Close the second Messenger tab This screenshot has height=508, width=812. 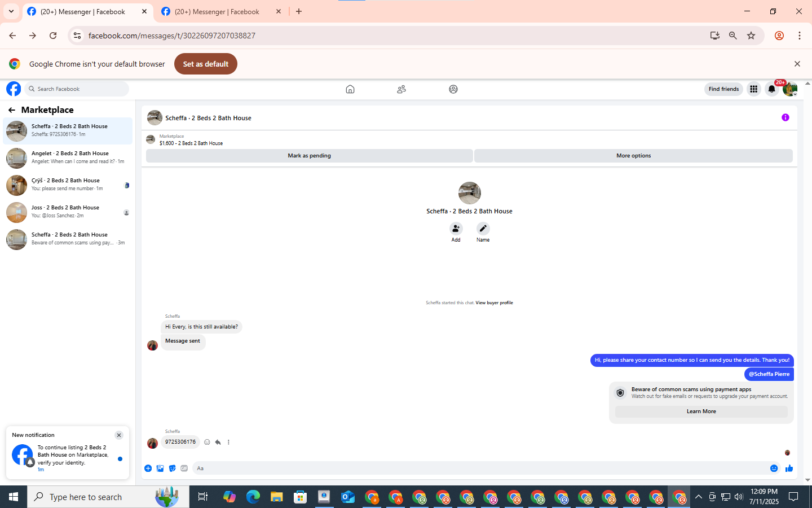point(279,11)
